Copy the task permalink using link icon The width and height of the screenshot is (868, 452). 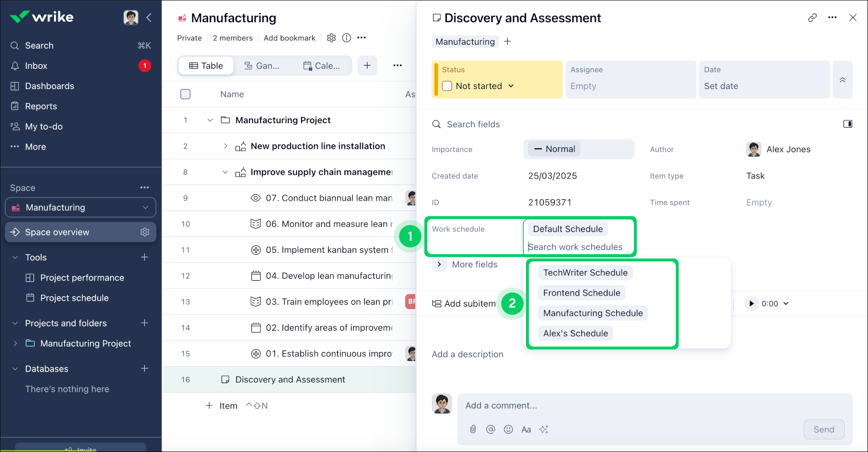[x=813, y=17]
